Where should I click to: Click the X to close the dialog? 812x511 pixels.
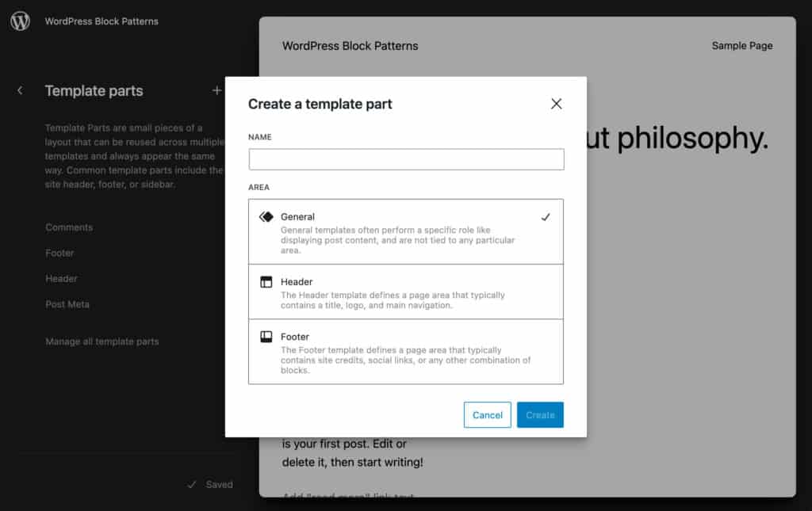click(x=556, y=104)
